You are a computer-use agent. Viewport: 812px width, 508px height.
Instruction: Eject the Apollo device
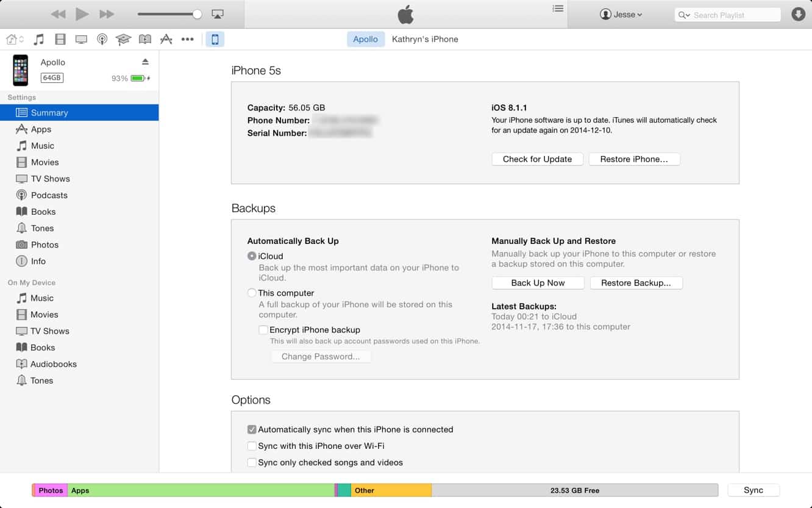(x=145, y=62)
